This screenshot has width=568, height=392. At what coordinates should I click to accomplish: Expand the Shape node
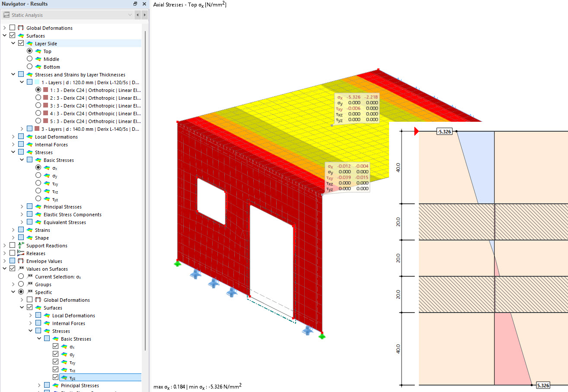tap(13, 238)
